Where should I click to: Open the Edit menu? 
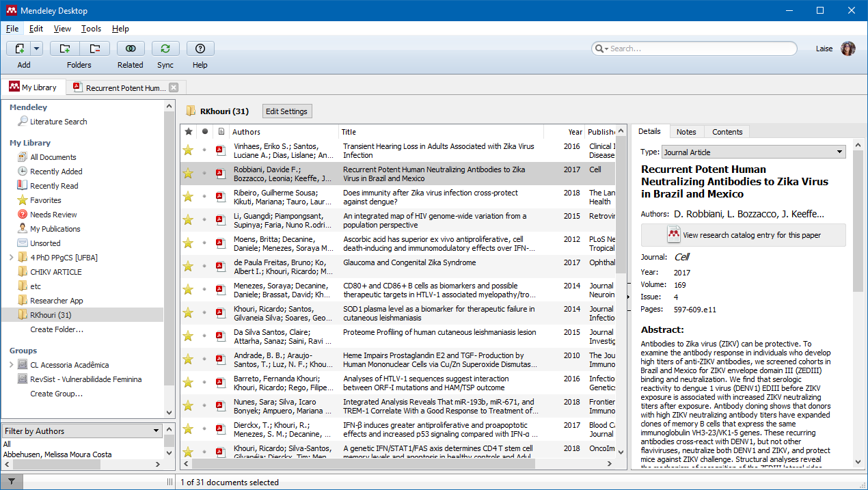point(36,29)
